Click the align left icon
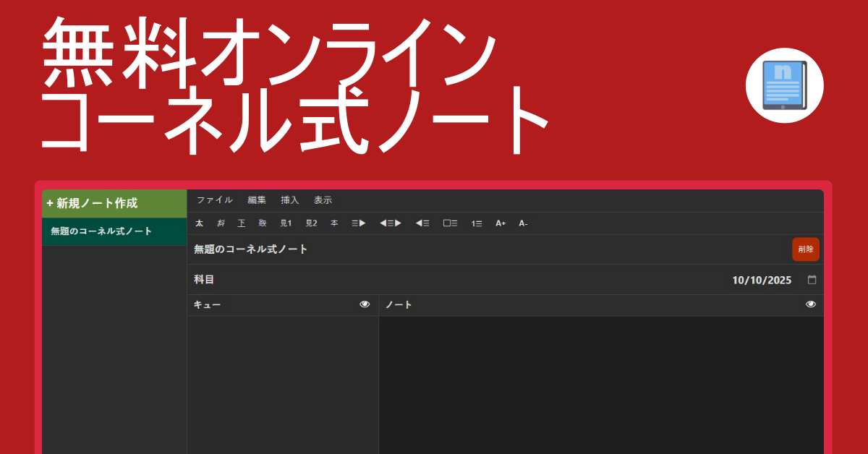Viewport: 868px width, 454px height. click(x=422, y=223)
